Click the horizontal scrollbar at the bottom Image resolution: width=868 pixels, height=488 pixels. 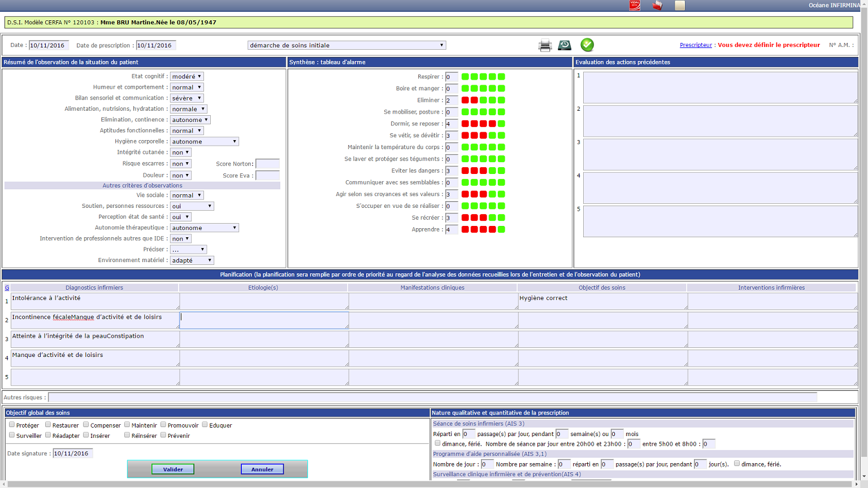pos(429,484)
